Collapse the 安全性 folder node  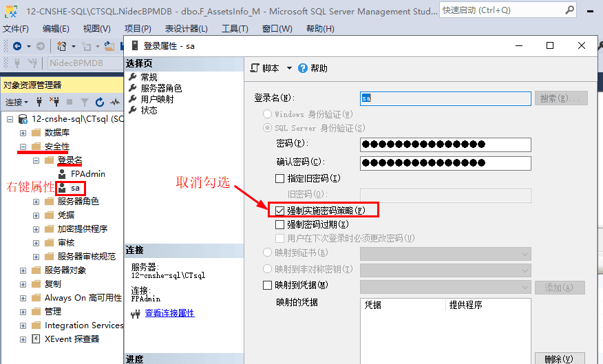coord(23,147)
